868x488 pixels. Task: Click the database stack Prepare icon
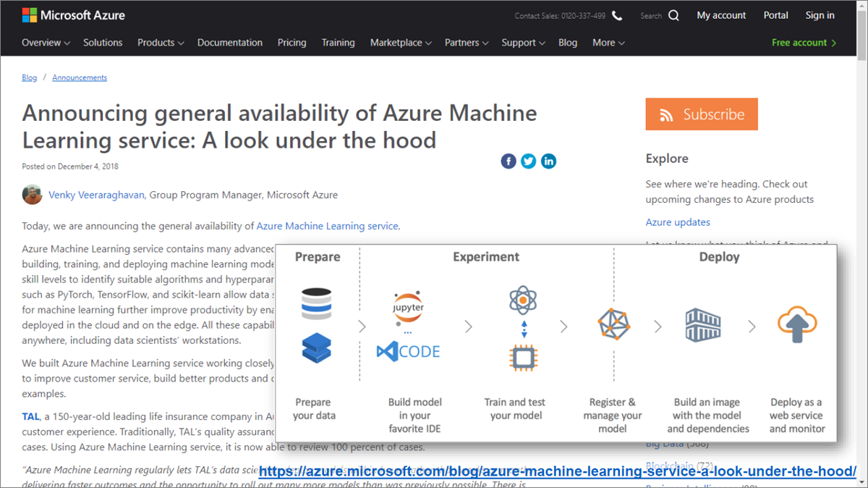click(317, 303)
